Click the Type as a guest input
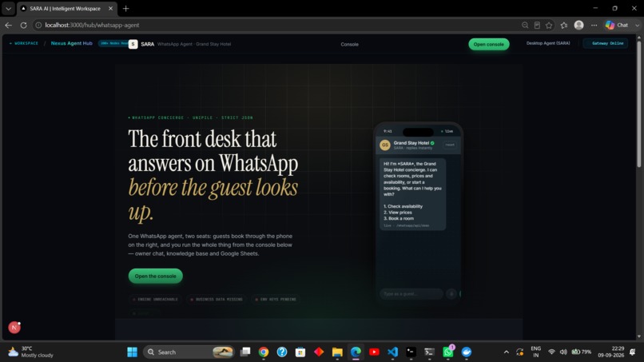 411,294
